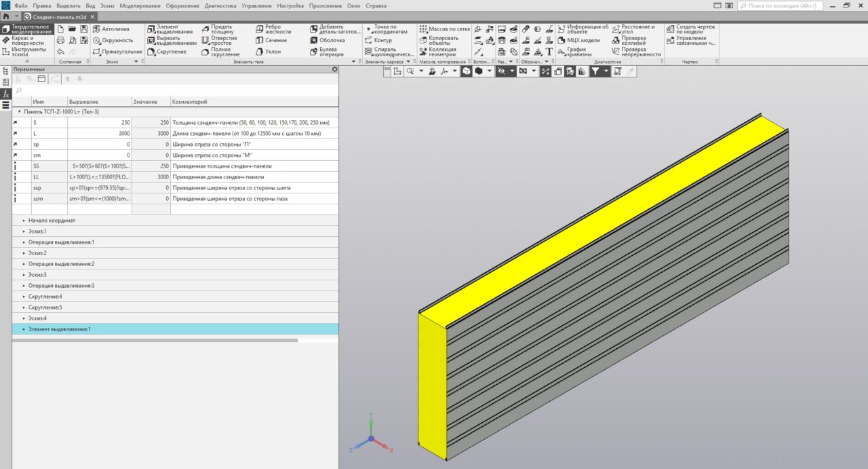Click Элемент выдавливания extrude tool
Viewport: 868px width, 469px height.
(x=170, y=29)
